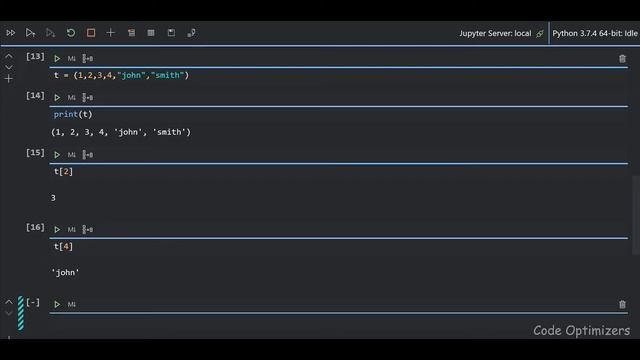Restart the Jupyter kernel
Screen dimensions: 640x360
(71, 33)
